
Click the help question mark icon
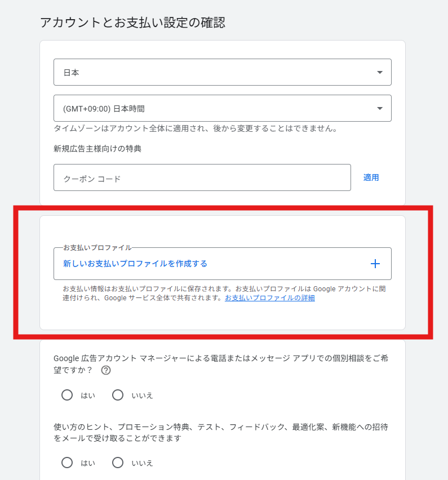pos(105,371)
